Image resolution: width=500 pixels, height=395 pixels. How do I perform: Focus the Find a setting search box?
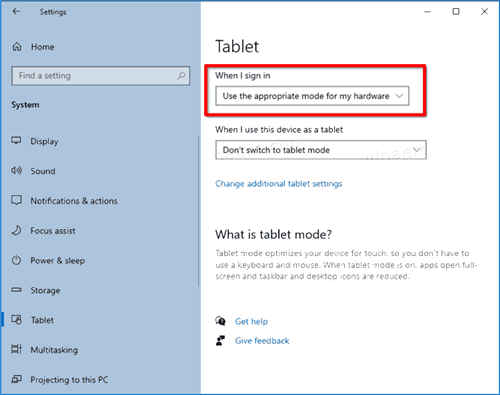coord(101,76)
